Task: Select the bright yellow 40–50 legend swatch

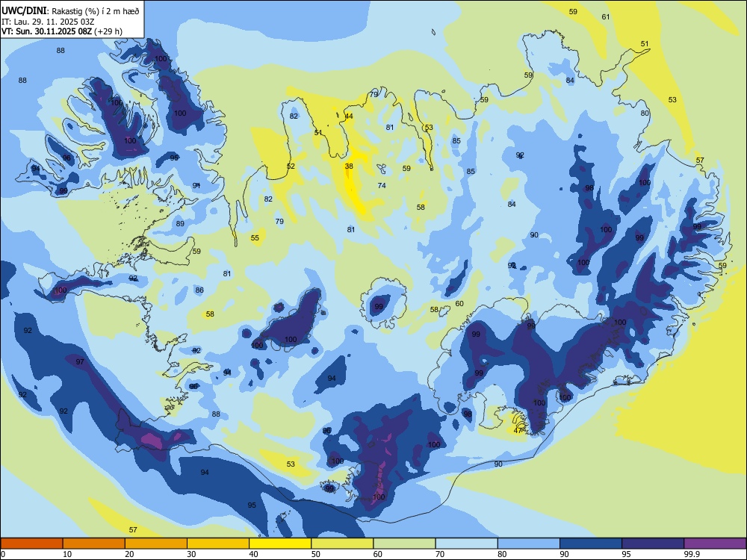Action: pos(280,544)
